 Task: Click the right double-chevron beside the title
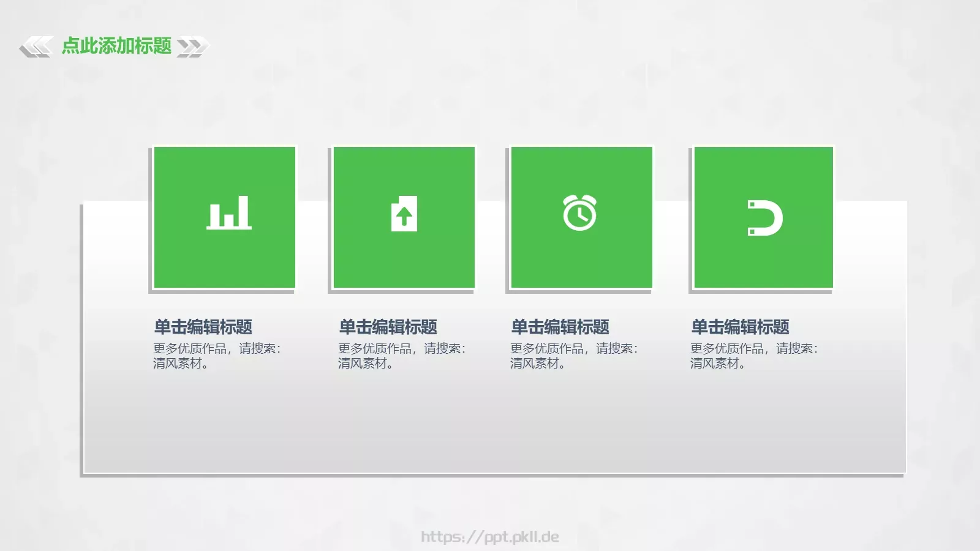coord(193,47)
